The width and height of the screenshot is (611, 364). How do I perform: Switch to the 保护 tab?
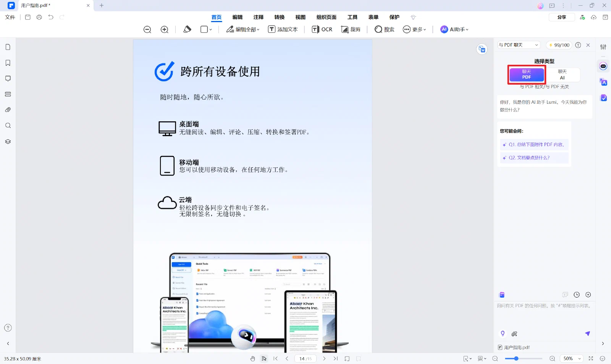[394, 17]
